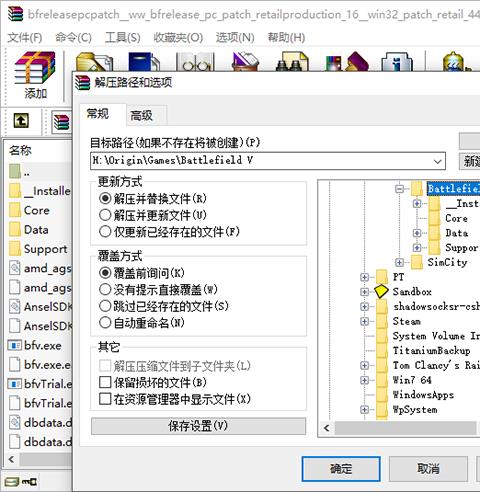Click the Find (binoculars) toolbar icon
Image resolution: width=480 pixels, height=492 pixels.
click(292, 61)
